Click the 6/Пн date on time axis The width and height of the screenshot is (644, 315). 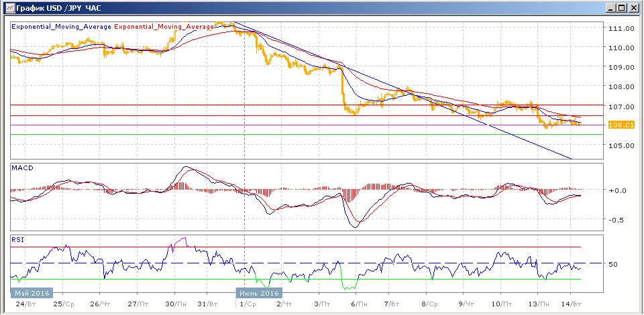(x=356, y=304)
